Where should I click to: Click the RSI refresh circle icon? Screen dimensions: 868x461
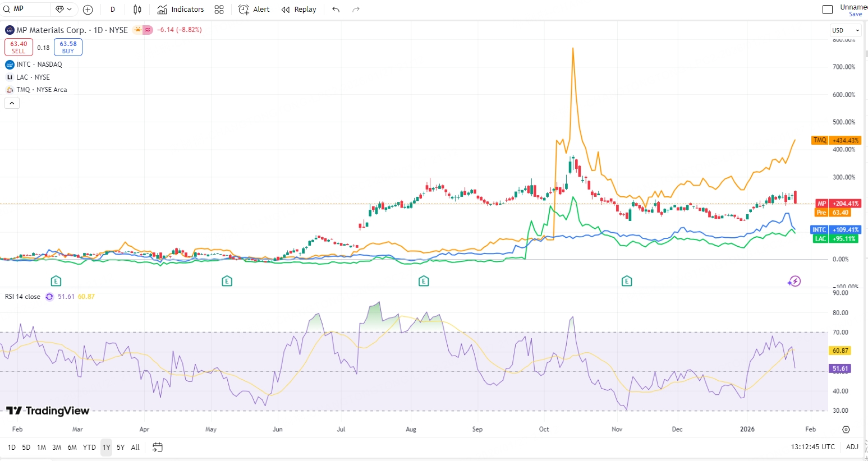click(49, 297)
